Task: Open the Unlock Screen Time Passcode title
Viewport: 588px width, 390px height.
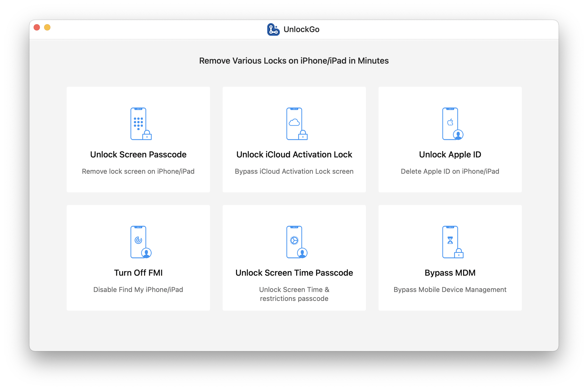Action: pyautogui.click(x=294, y=273)
